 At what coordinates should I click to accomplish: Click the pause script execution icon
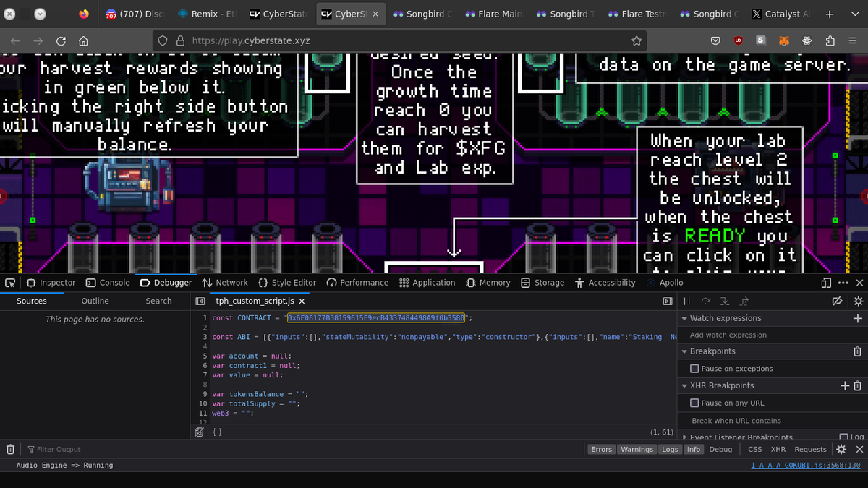click(687, 301)
